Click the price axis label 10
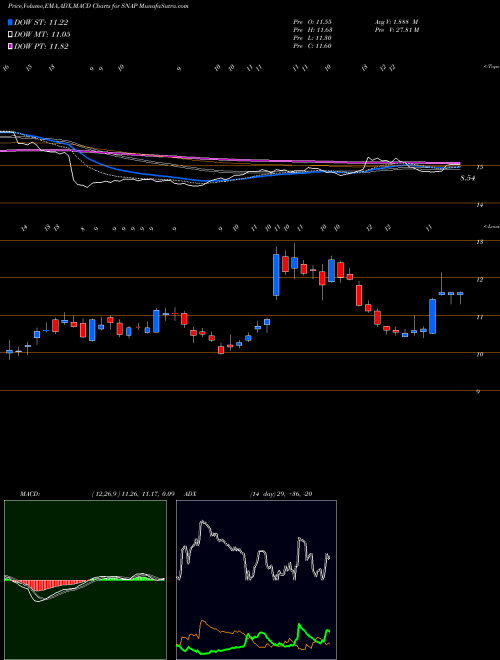 tap(479, 354)
